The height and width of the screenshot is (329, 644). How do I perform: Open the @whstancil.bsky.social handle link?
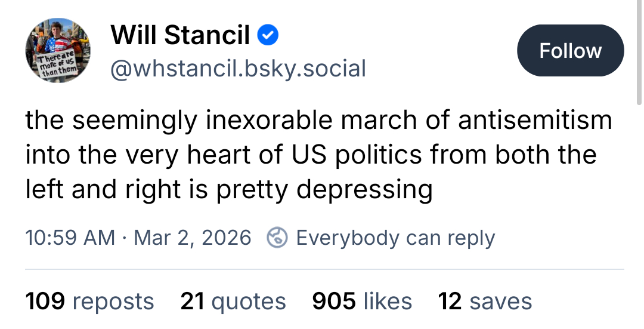pos(238,69)
